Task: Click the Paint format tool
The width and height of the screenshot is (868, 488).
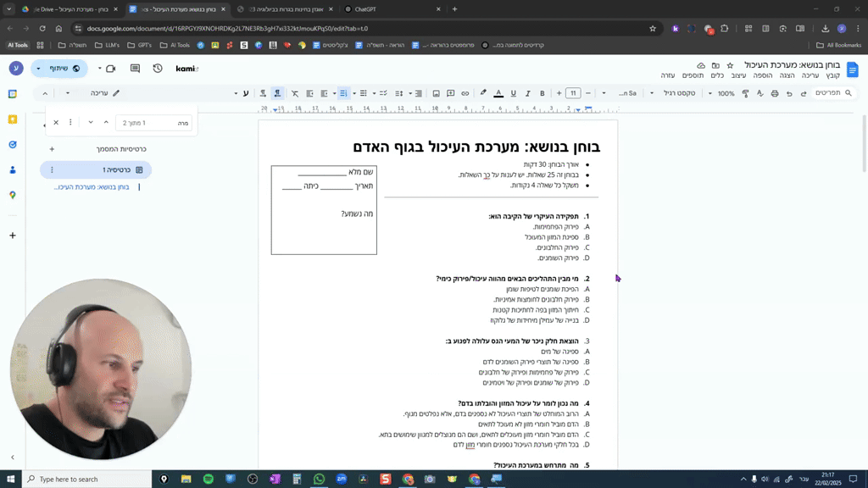Action: (x=747, y=93)
